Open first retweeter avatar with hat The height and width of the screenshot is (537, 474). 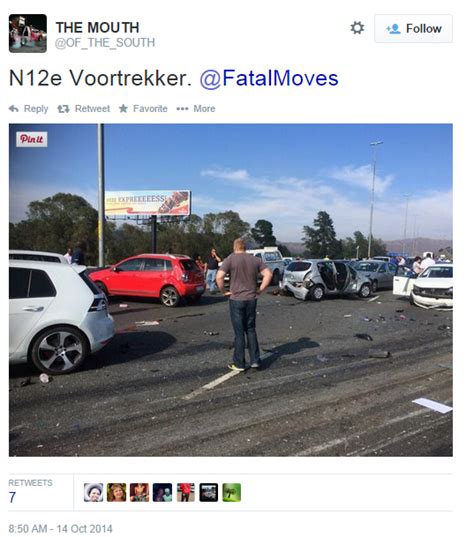click(93, 492)
